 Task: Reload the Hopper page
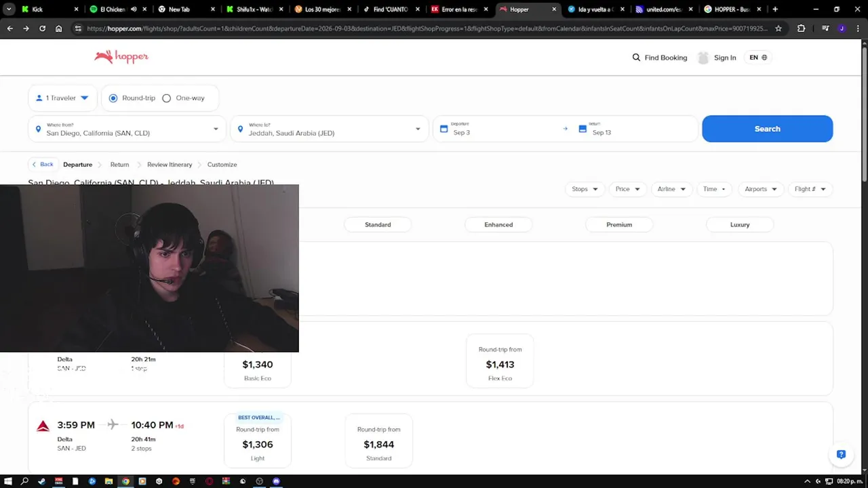tap(42, 28)
